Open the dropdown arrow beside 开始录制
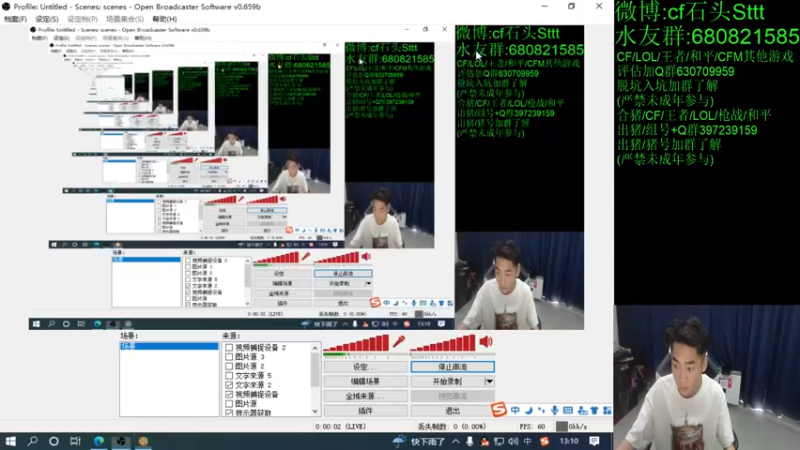 (489, 381)
